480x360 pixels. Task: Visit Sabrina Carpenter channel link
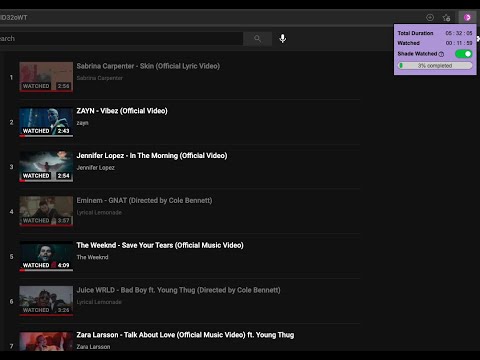pyautogui.click(x=100, y=78)
